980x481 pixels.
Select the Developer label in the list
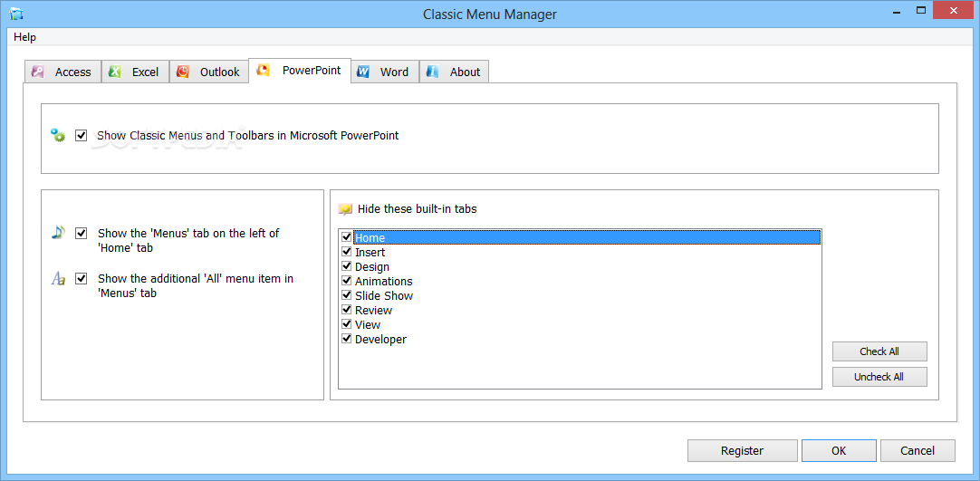click(x=380, y=339)
